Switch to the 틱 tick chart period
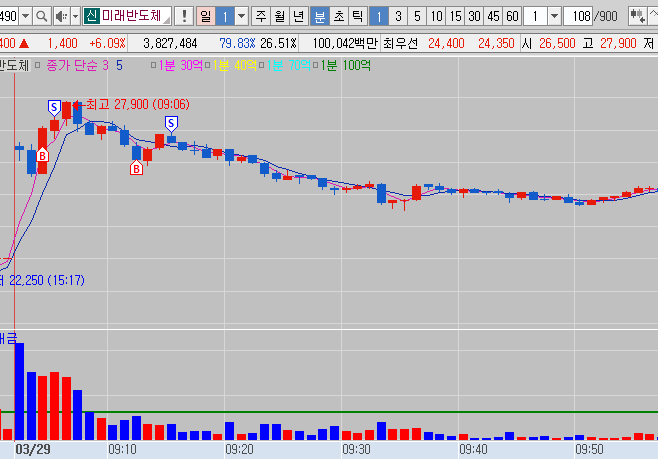Viewport: 658px width, 460px height. [357, 17]
